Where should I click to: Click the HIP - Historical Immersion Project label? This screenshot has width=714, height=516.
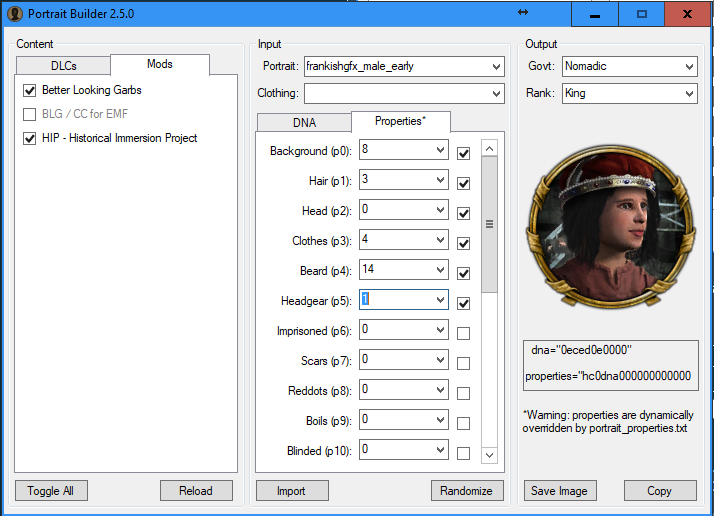tap(119, 138)
